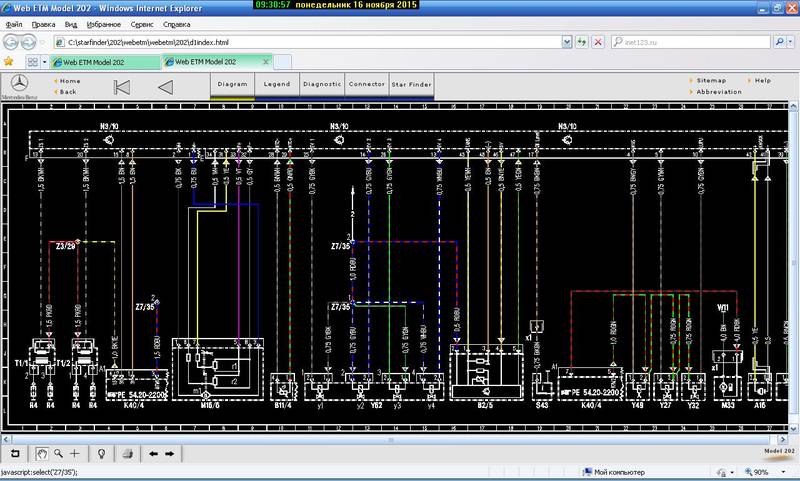Open the address bar history dropdown

(567, 42)
